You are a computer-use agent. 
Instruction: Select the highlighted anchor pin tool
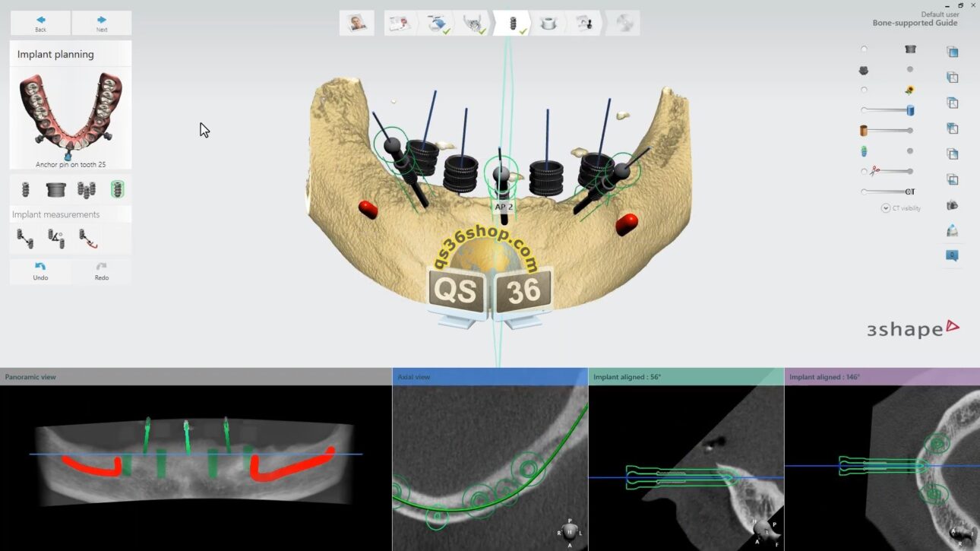point(116,188)
